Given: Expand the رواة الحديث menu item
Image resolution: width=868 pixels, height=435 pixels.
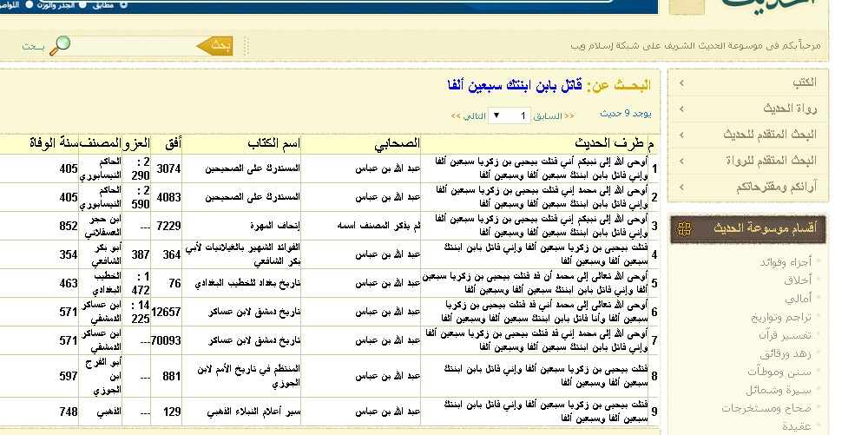Looking at the screenshot, I should tap(749, 109).
